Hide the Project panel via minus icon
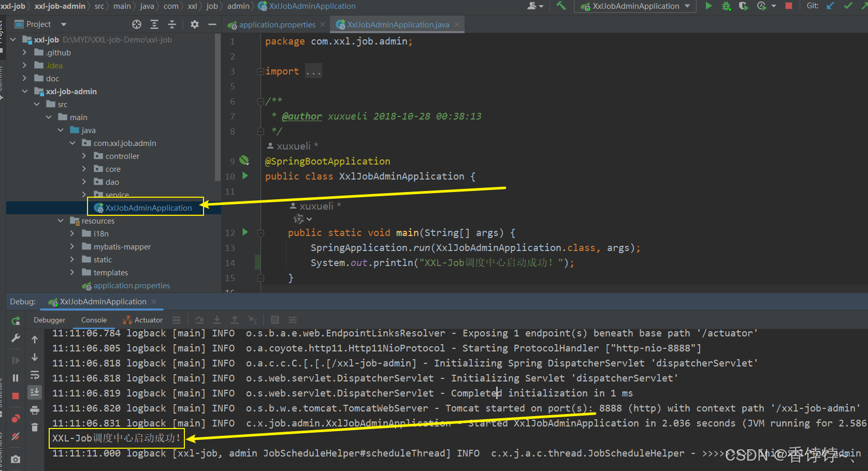Screen dimensions: 868x471 tap(212, 24)
